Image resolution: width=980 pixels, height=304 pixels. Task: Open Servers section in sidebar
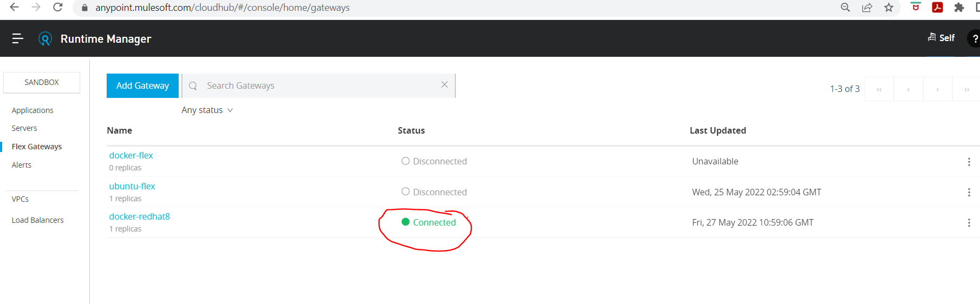[24, 128]
